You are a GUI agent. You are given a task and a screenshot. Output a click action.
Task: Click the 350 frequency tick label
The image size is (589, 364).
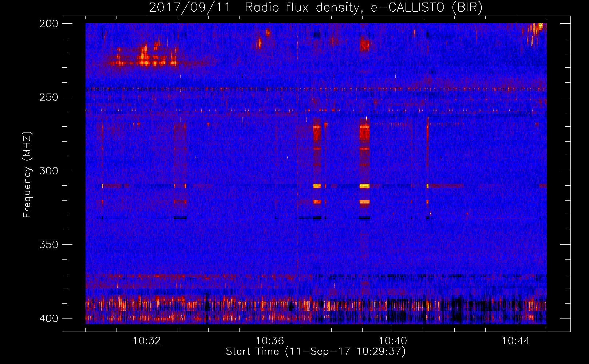coord(48,245)
